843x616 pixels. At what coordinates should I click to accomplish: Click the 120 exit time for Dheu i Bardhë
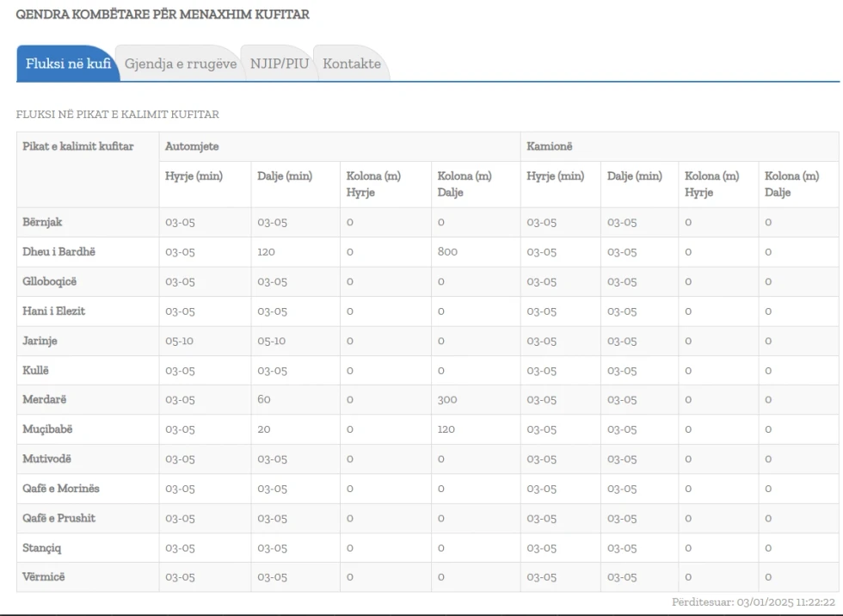coord(266,251)
